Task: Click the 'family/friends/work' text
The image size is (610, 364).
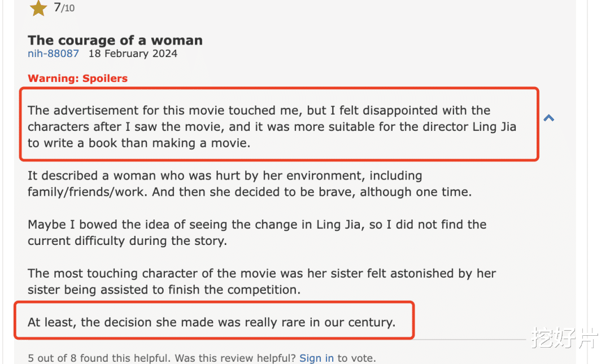Action: pos(88,192)
